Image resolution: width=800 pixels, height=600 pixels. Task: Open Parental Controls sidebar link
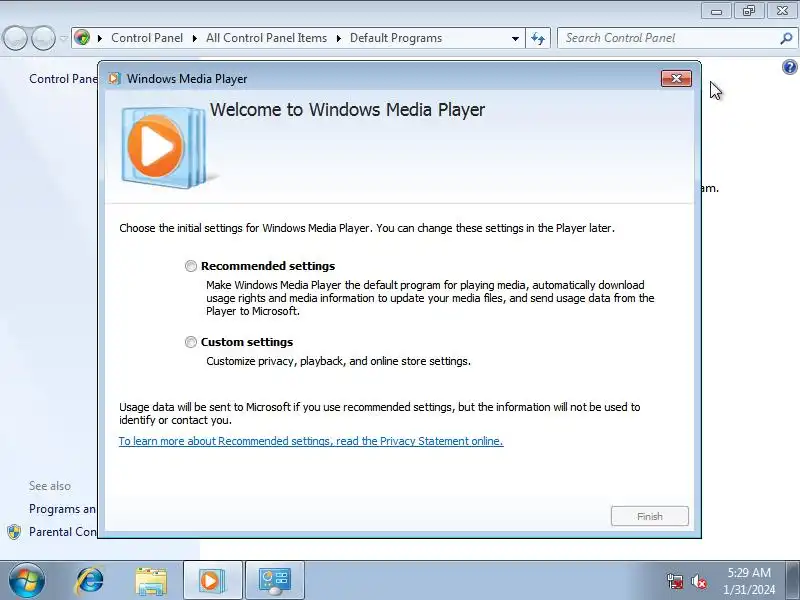[62, 532]
